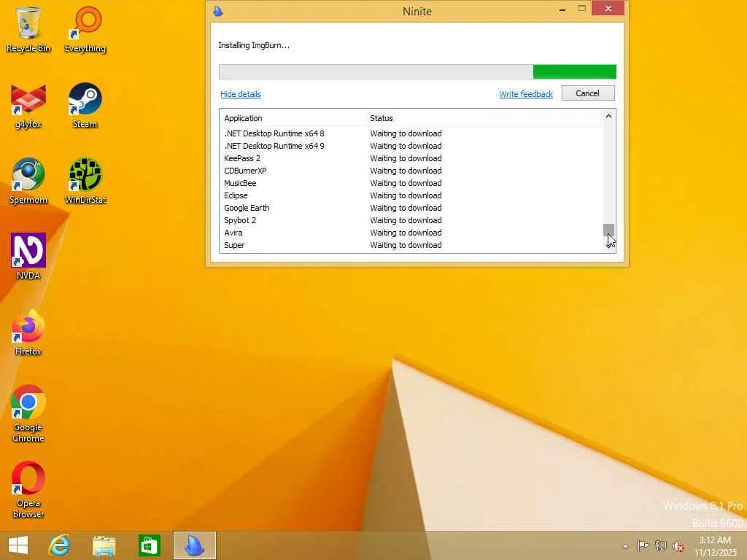Select the CDBurnerXP row
The height and width of the screenshot is (560, 747).
[x=411, y=171]
